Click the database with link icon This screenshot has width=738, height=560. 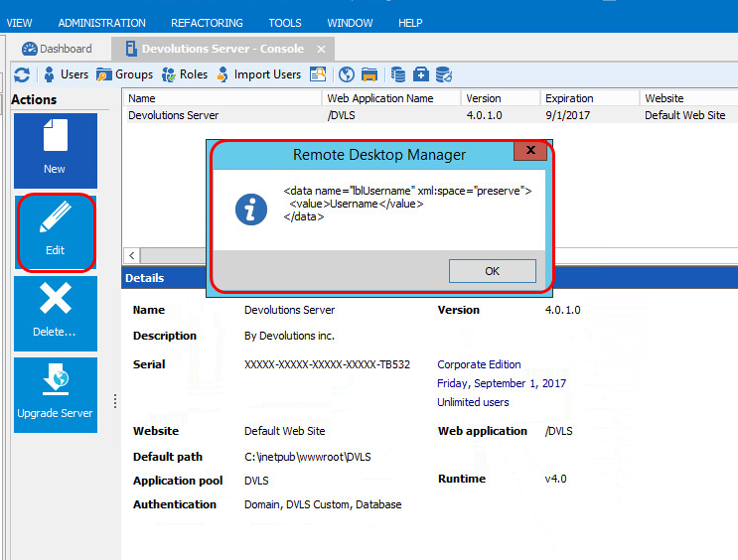pos(444,74)
